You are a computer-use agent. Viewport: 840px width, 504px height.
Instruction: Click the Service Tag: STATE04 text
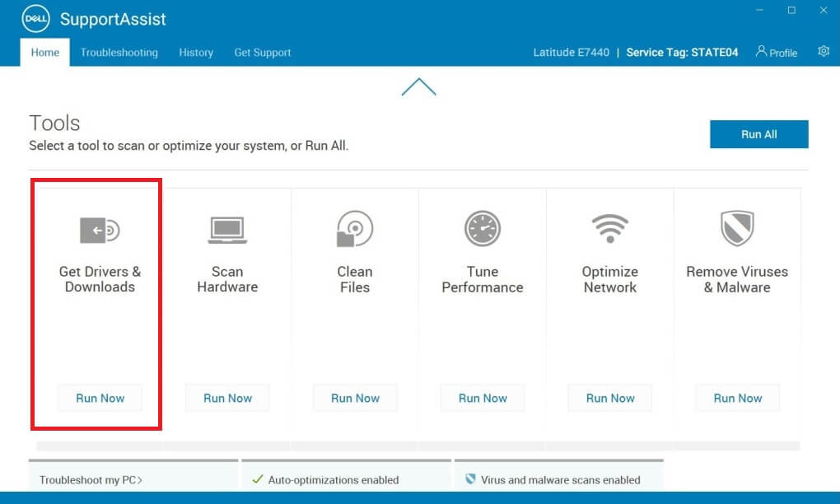coord(682,53)
